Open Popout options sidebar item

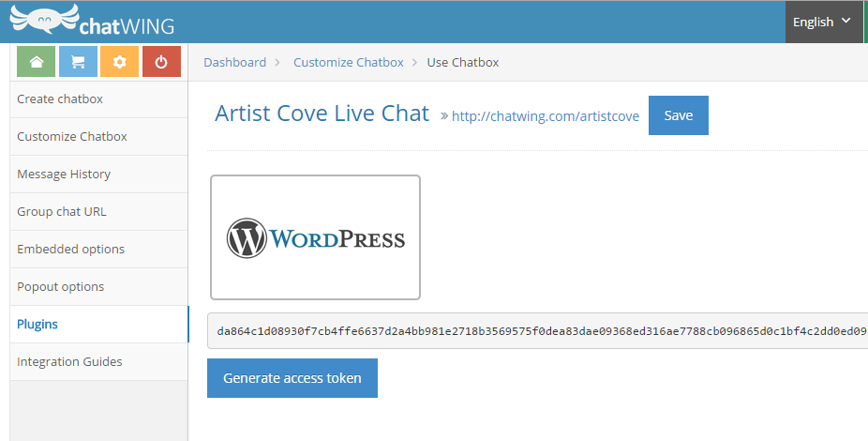[99, 287]
